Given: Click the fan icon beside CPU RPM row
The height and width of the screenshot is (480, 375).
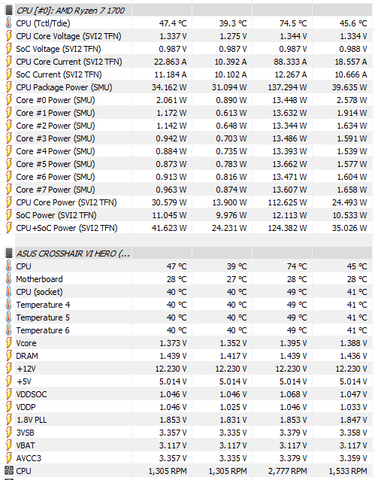Looking at the screenshot, I should click(9, 471).
